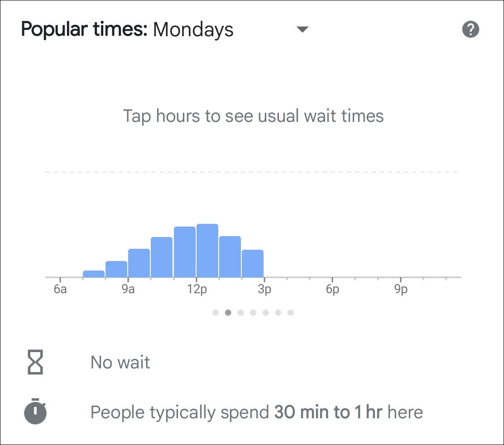Tap the shortest bar at 7 AM

(x=94, y=274)
